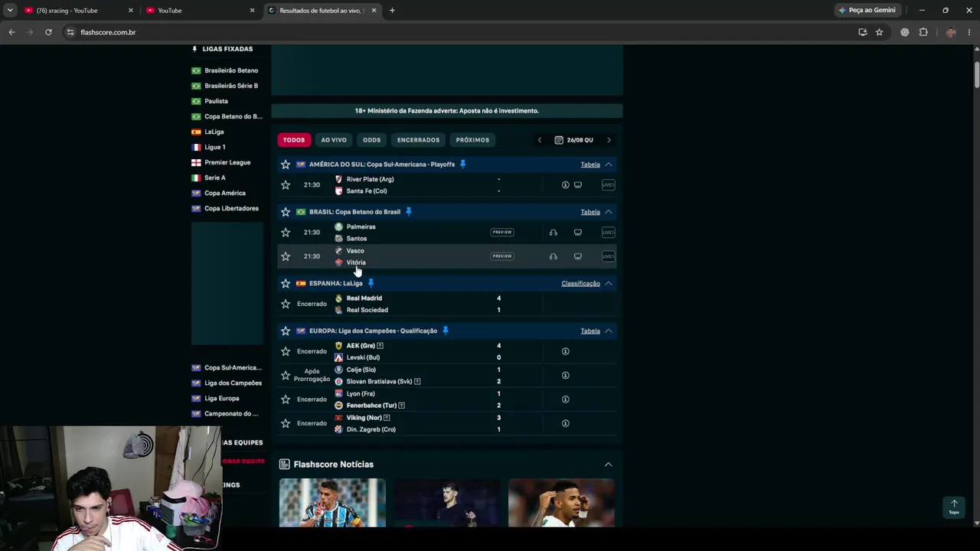The height and width of the screenshot is (551, 980).
Task: Open Chrome three-dot menu
Action: click(969, 32)
